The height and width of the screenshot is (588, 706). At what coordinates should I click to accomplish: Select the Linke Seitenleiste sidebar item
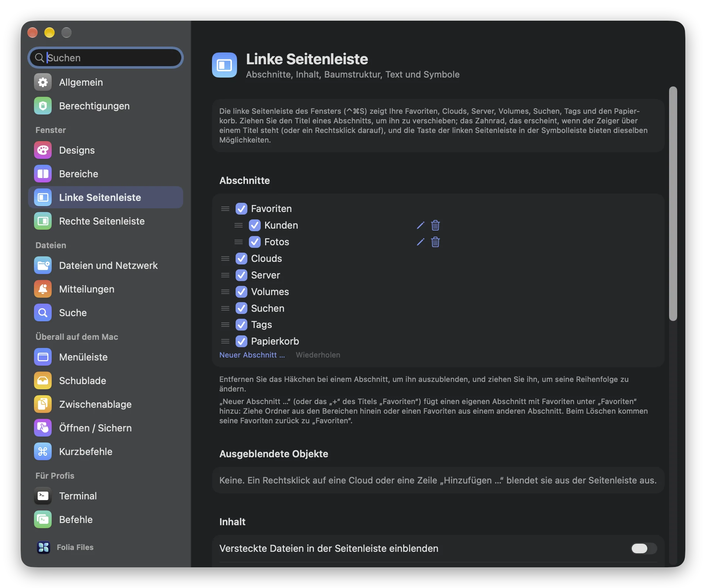pos(106,198)
